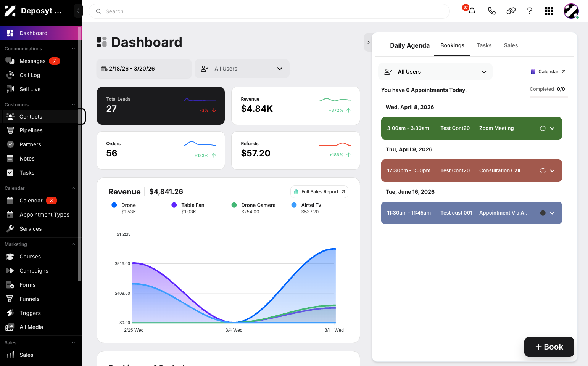Toggle status circle on Zoom Meeting booking
The height and width of the screenshot is (366, 588).
543,128
